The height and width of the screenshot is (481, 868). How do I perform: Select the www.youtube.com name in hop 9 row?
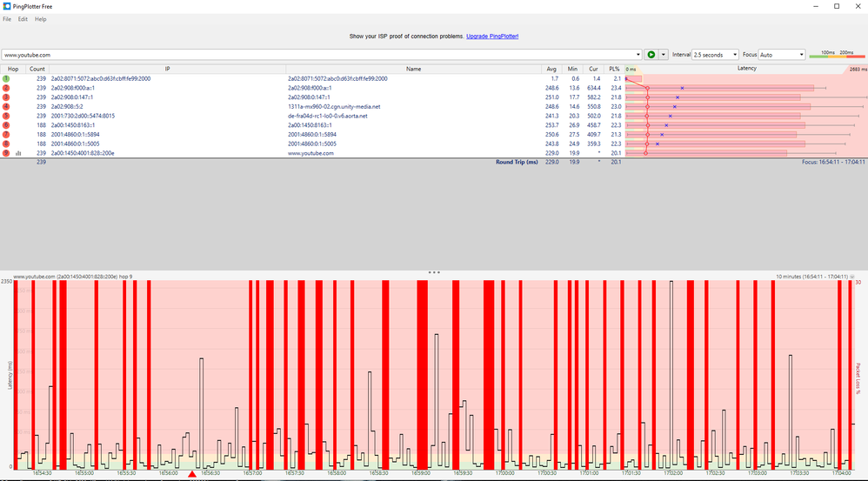(310, 153)
